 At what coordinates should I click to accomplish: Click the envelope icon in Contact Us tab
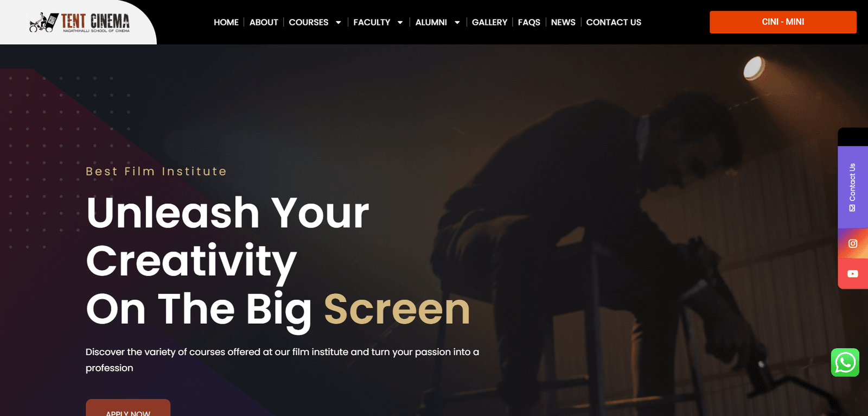coord(852,208)
